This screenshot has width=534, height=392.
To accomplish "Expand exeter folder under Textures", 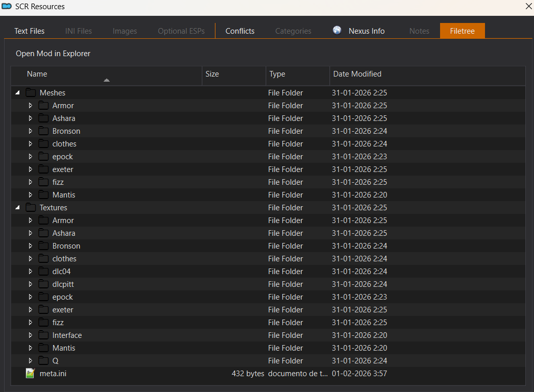I will [30, 310].
